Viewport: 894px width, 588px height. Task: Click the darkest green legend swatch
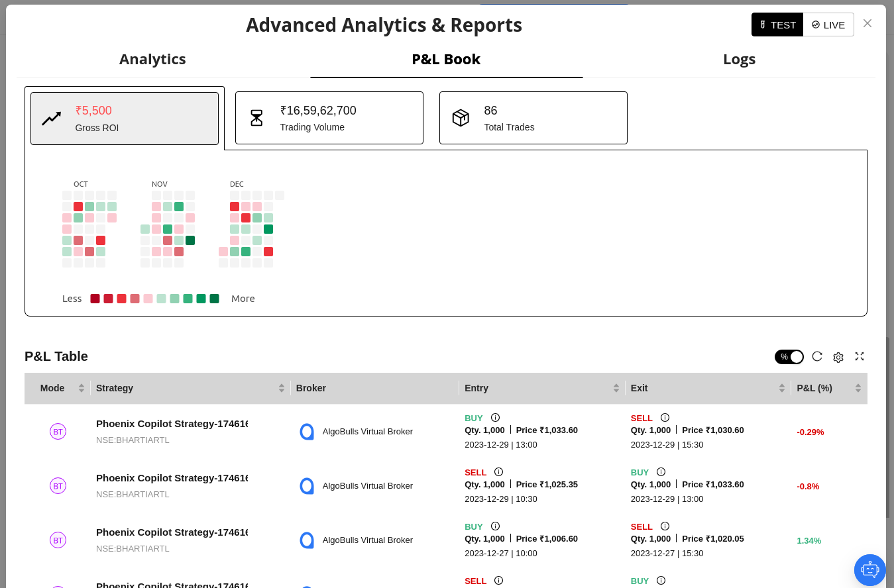(214, 299)
